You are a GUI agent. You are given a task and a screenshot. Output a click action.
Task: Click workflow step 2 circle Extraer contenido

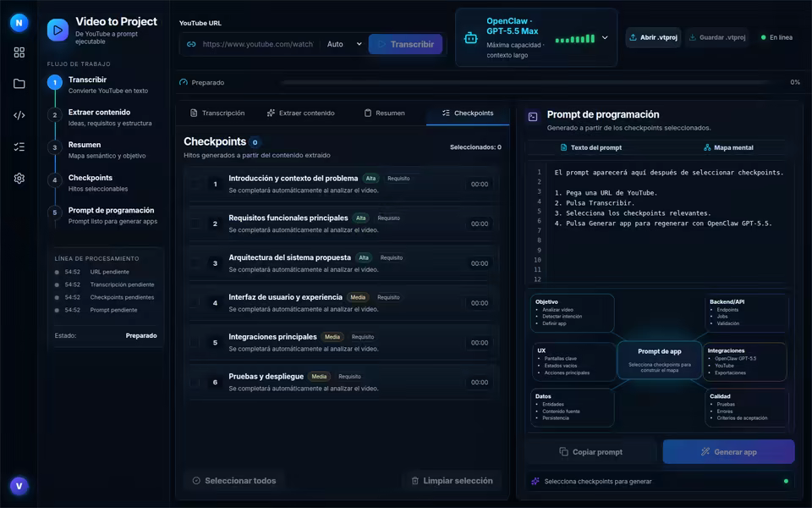[55, 115]
